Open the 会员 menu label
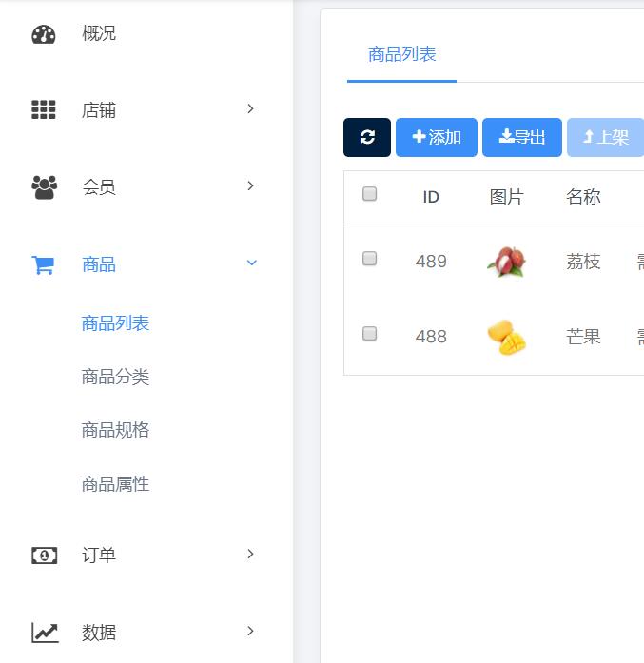The image size is (644, 663). coord(99,186)
